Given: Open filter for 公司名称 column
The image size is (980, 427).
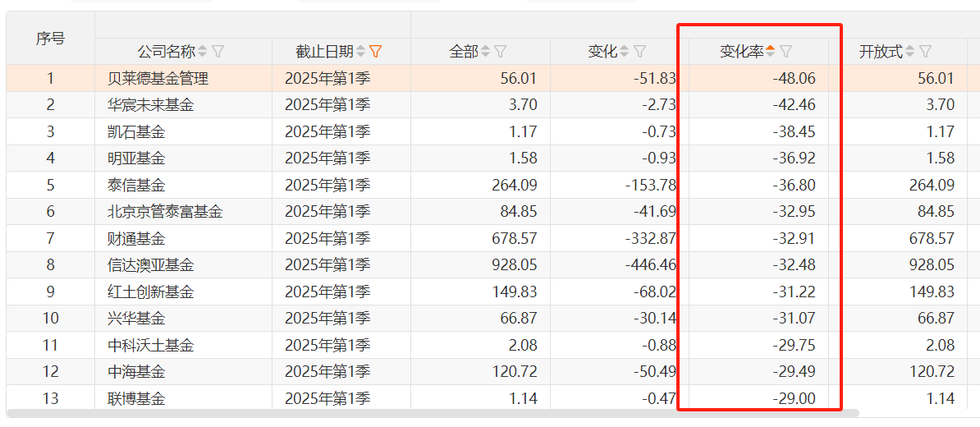Looking at the screenshot, I should 218,52.
